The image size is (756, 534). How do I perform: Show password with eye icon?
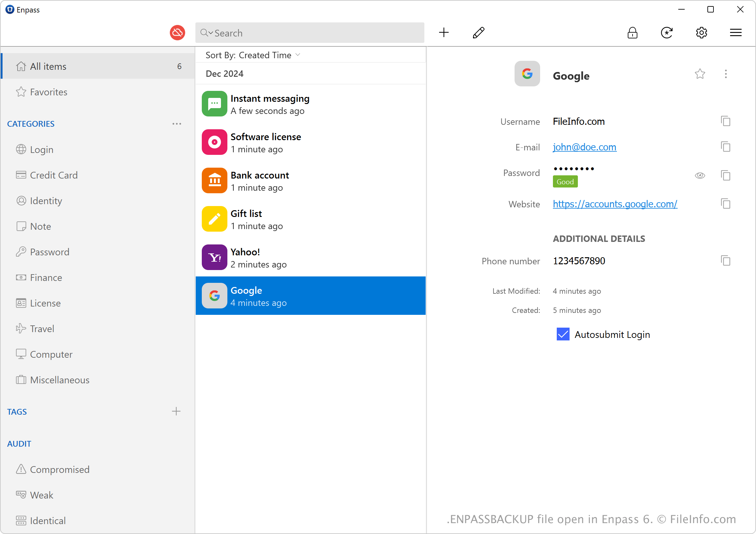700,176
